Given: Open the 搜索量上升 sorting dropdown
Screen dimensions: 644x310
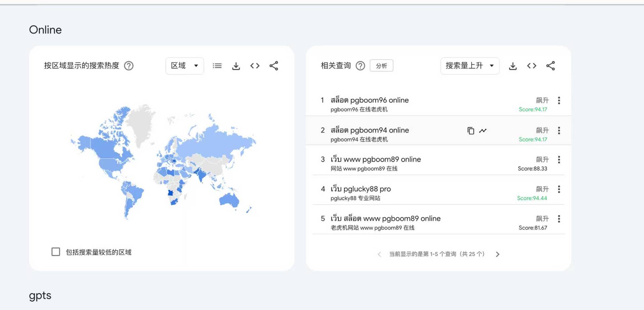Looking at the screenshot, I should (x=470, y=66).
